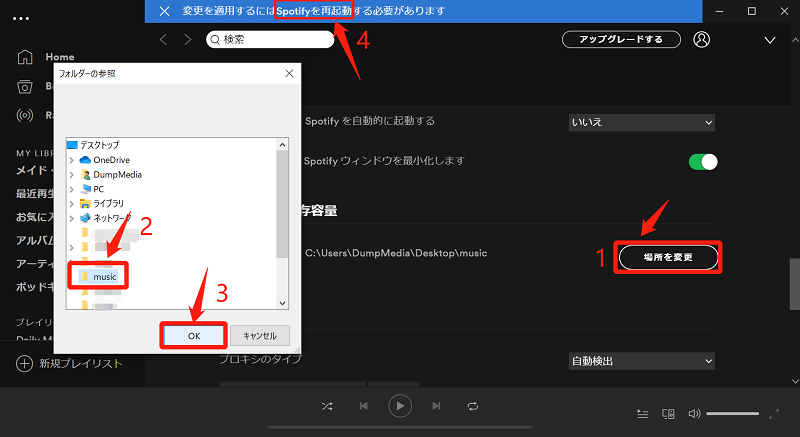Open 最近再生 in the library sidebar
Image resolution: width=800 pixels, height=437 pixels.
[x=35, y=193]
